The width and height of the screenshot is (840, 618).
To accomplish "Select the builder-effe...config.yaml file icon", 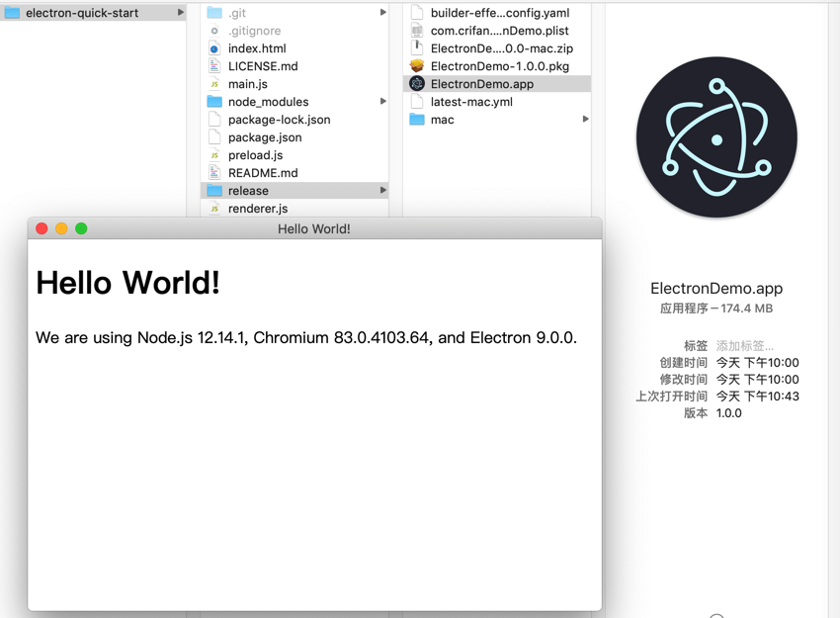I will (417, 12).
